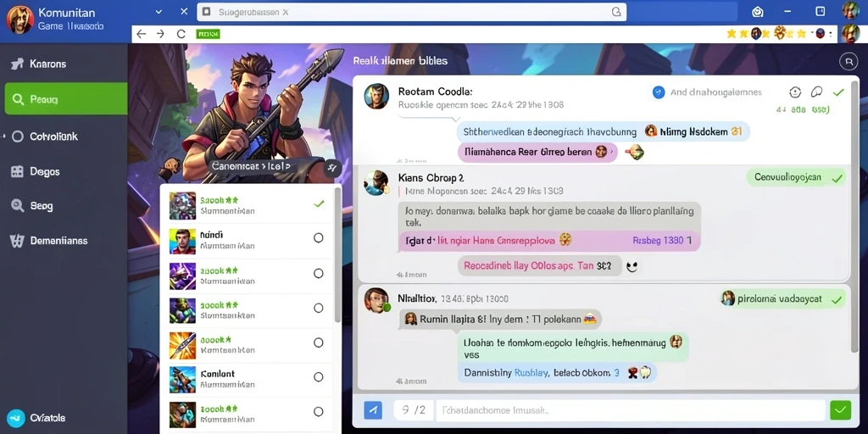Click the Rusbeg 1380 link in pink bubble
The height and width of the screenshot is (434, 868).
pyautogui.click(x=661, y=241)
